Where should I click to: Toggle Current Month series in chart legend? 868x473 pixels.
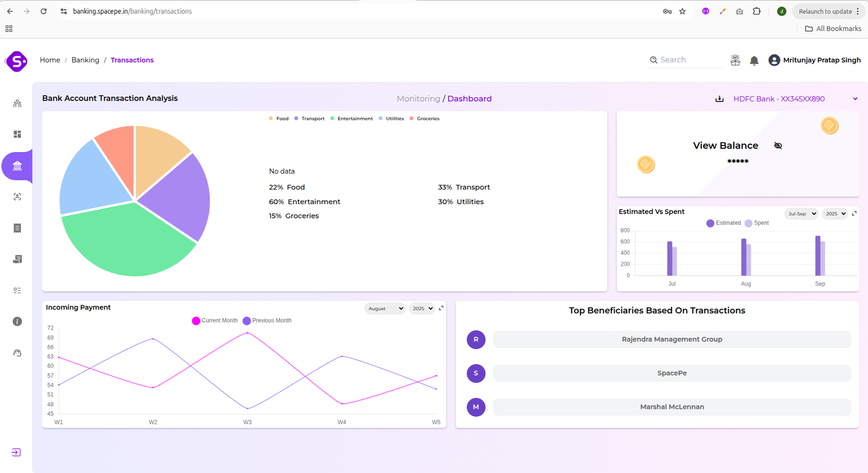[x=215, y=321]
